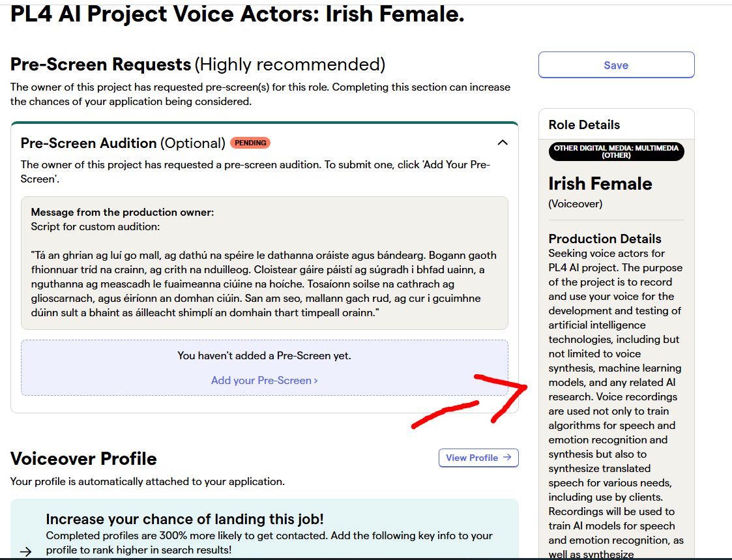This screenshot has height=560, width=732.
Task: Click the PENDING status badge
Action: [x=250, y=143]
